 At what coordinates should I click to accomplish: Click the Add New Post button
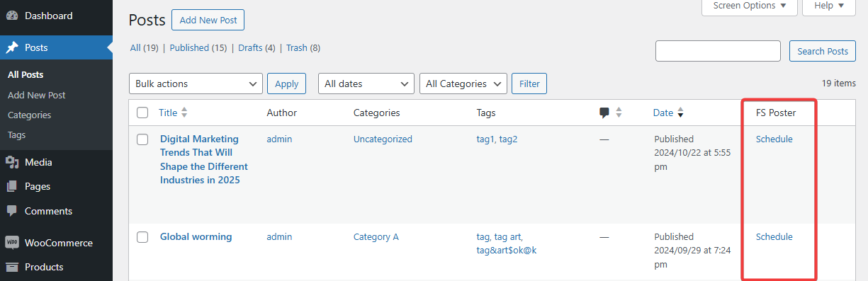point(208,20)
